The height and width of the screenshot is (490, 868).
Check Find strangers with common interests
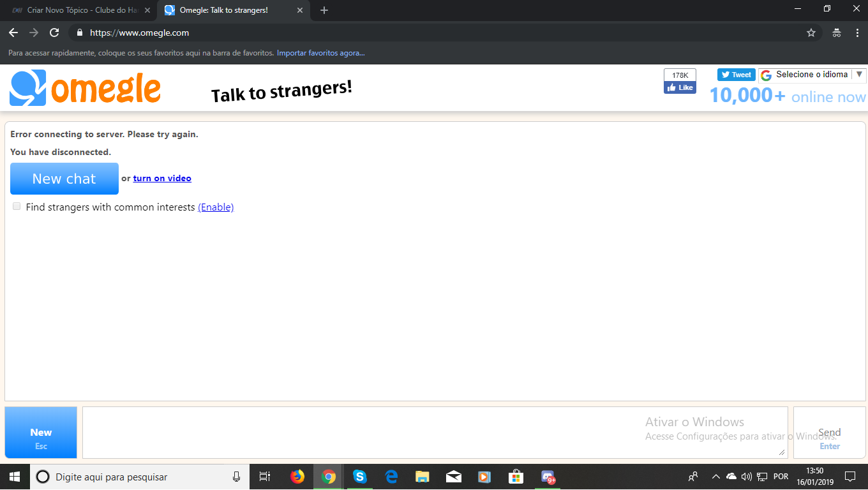17,206
